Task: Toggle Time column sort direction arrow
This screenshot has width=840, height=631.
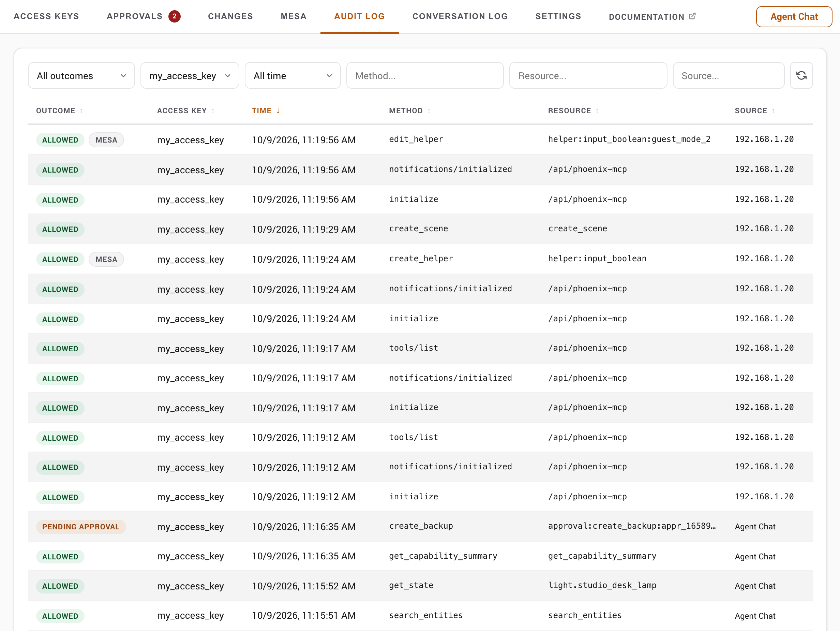Action: (278, 111)
